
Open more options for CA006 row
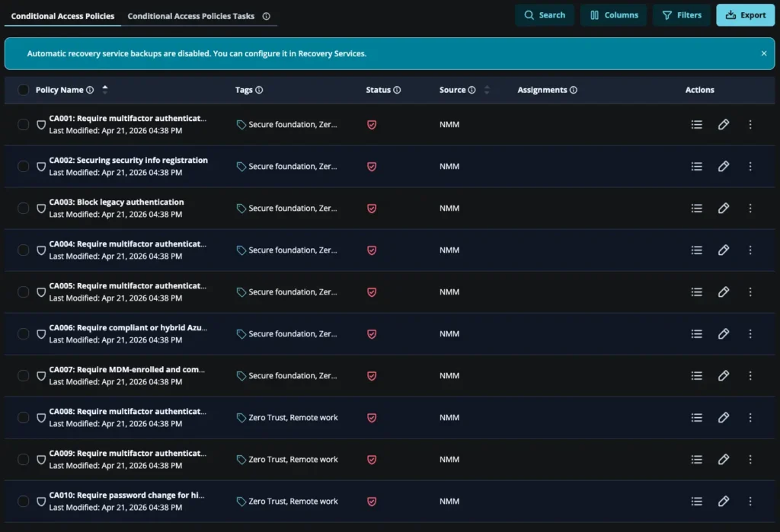[x=750, y=333]
